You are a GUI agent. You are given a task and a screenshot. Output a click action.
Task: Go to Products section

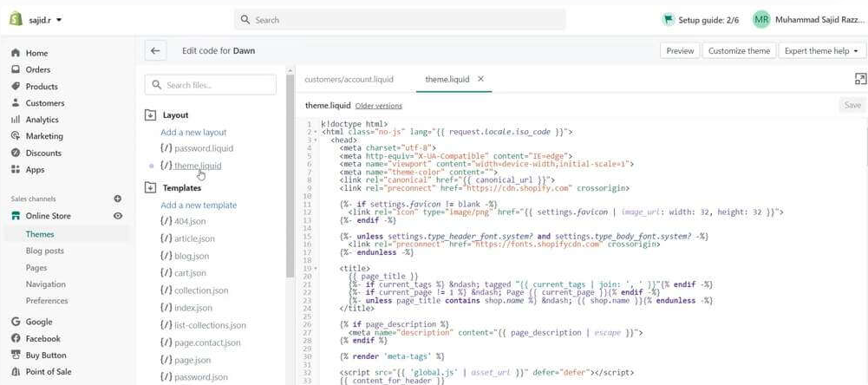tap(42, 87)
